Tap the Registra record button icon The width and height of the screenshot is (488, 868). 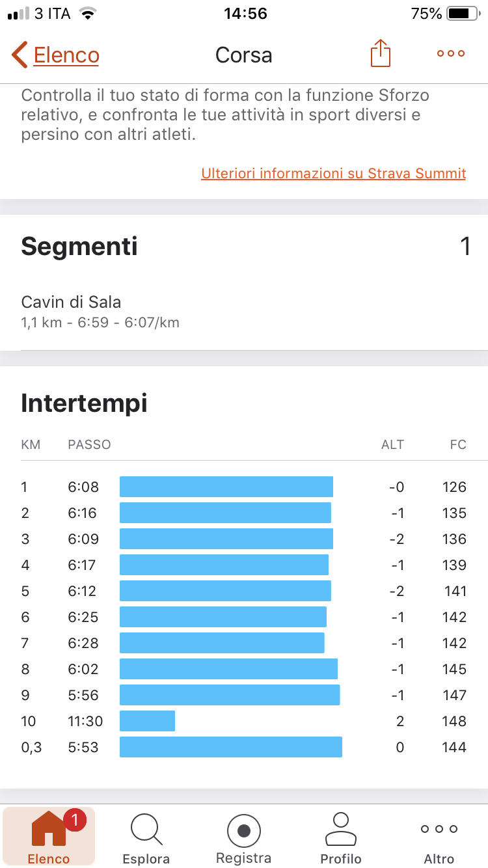pyautogui.click(x=244, y=830)
